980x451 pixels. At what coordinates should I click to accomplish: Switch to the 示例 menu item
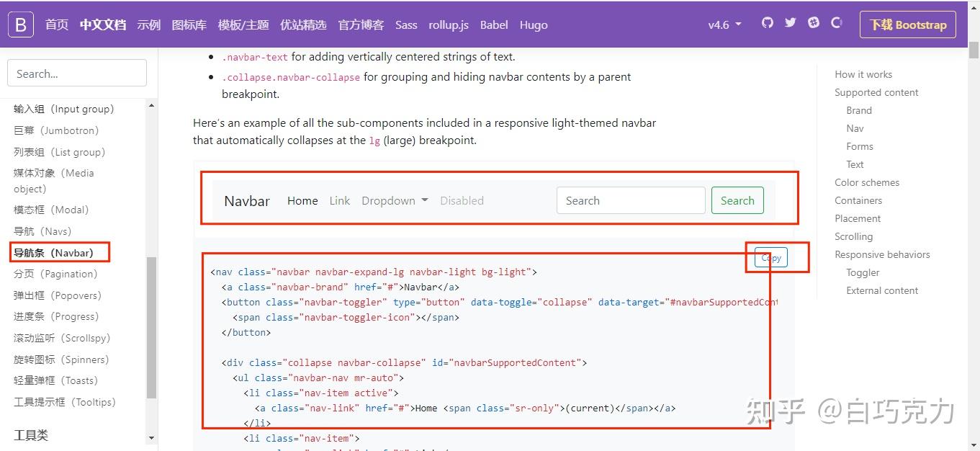click(x=148, y=24)
